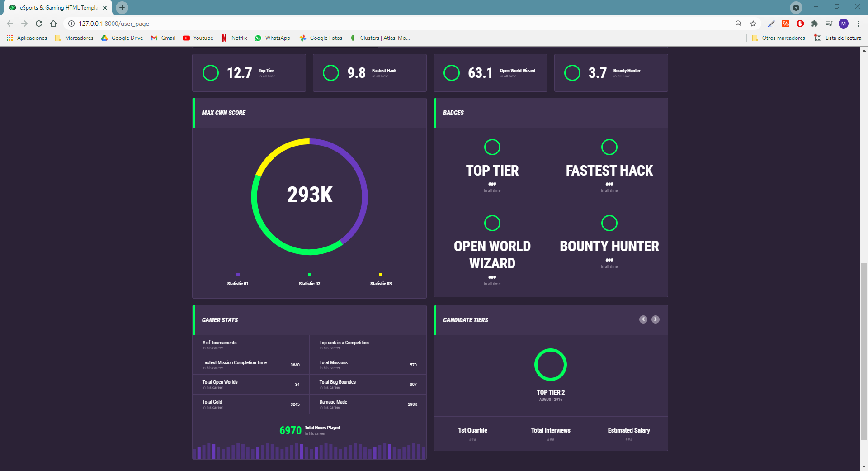Image resolution: width=868 pixels, height=471 pixels.
Task: Toggle the Statistic 01 purple legend marker
Action: click(238, 275)
